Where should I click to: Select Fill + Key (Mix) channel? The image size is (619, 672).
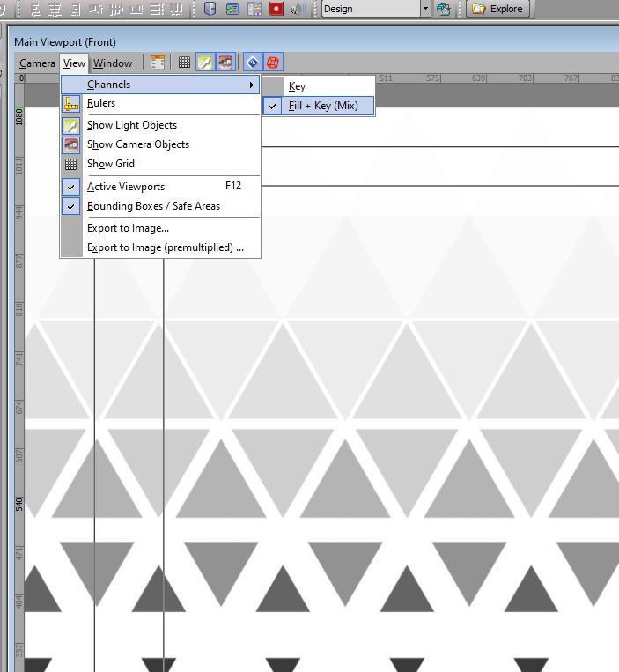coord(318,106)
